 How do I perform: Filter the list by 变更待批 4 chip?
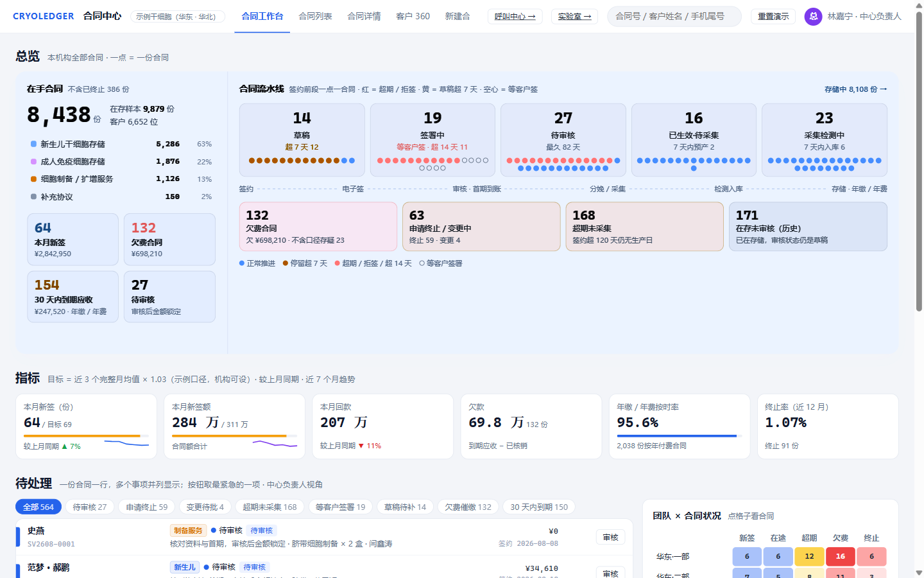205,507
